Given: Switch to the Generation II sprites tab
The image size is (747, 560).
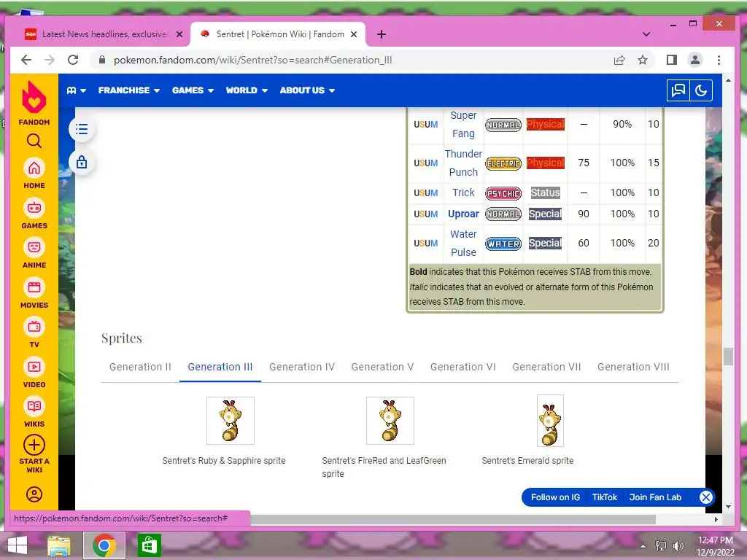Looking at the screenshot, I should click(140, 367).
